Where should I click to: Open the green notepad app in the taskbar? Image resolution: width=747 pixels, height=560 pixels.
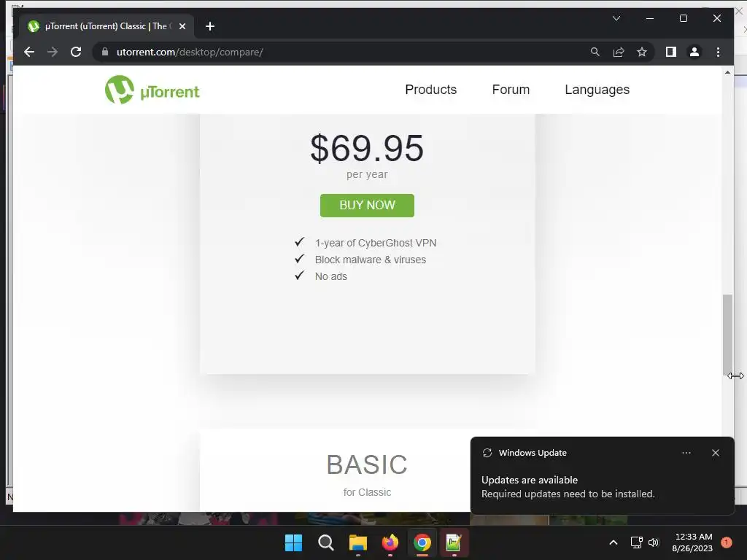coord(454,542)
